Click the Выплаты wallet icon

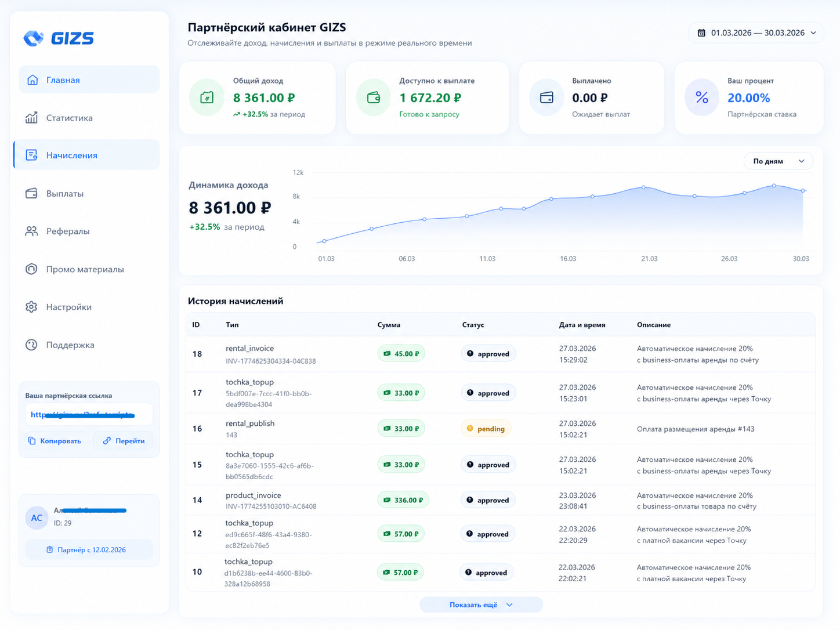[x=31, y=193]
